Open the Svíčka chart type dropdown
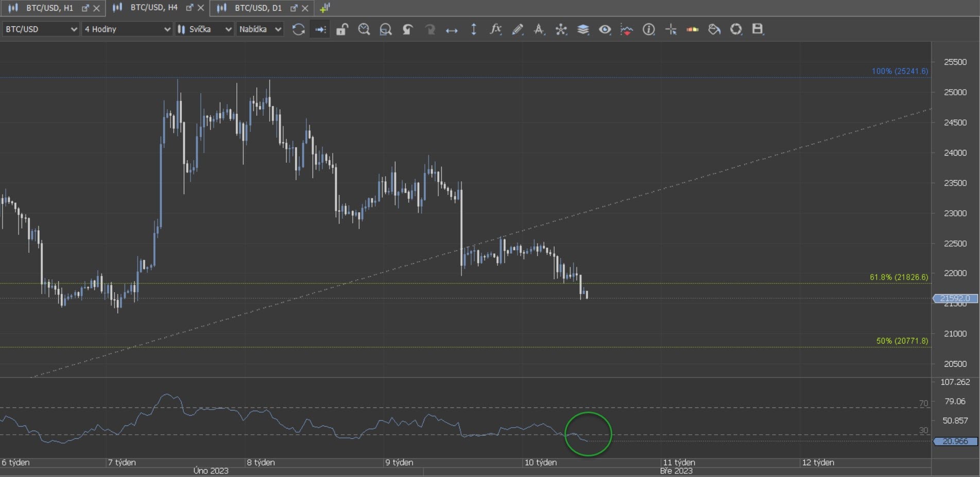Viewport: 980px width, 477px height. pos(204,29)
